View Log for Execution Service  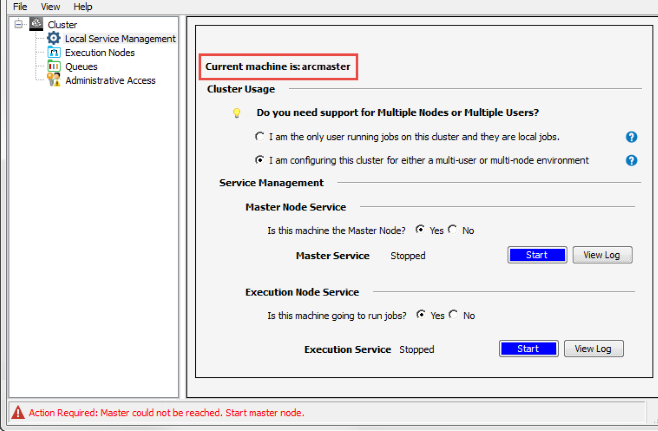pyautogui.click(x=593, y=349)
